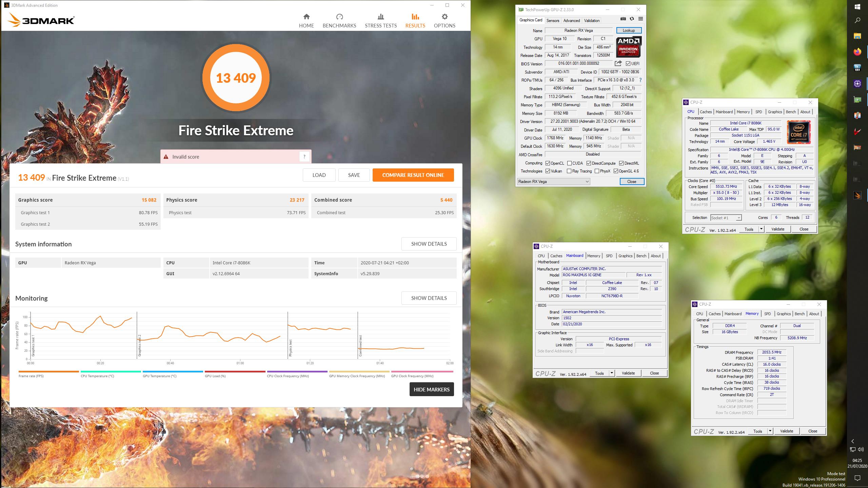
Task: Click the GPU Load red legend bar
Action: coord(235,372)
